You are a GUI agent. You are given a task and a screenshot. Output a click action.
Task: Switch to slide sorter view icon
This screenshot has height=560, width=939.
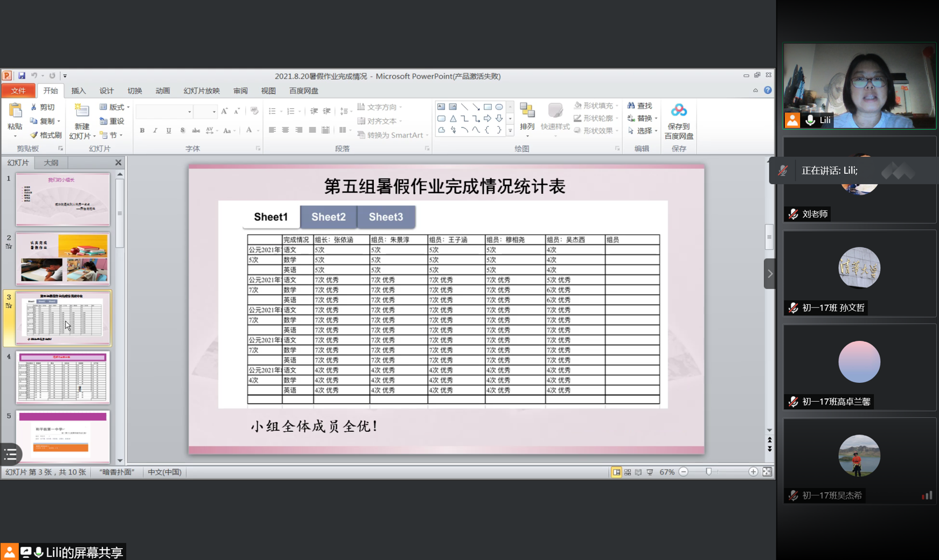click(628, 472)
